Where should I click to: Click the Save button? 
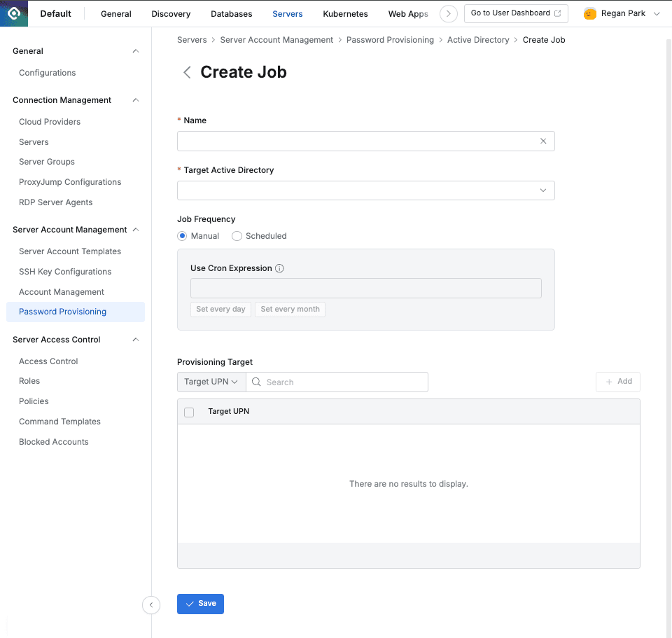(200, 604)
